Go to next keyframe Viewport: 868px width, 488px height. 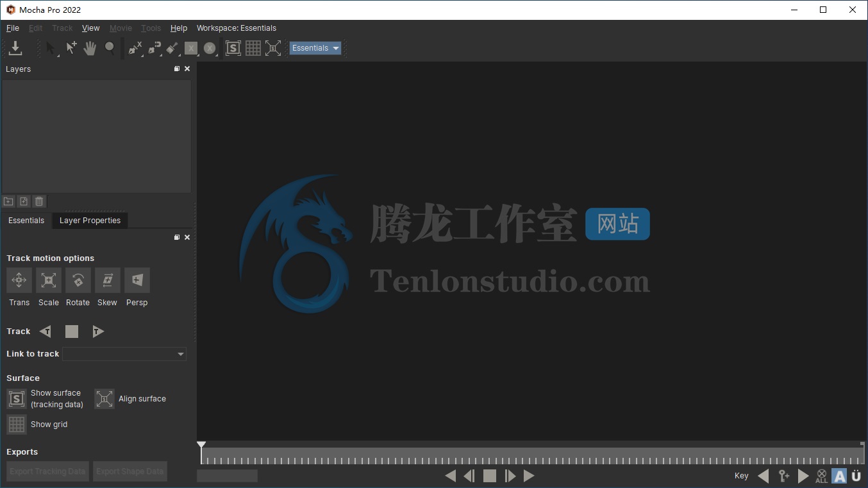pos(803,476)
